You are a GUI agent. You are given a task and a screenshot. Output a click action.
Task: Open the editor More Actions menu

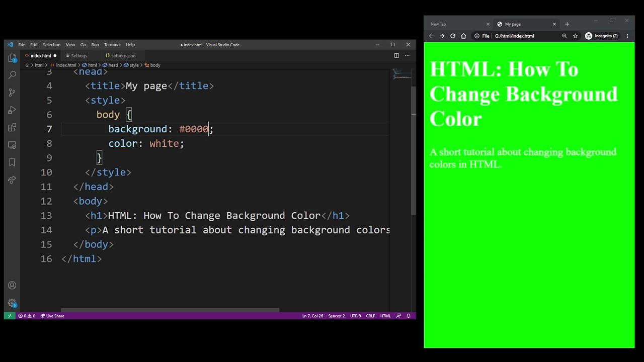pos(407,55)
